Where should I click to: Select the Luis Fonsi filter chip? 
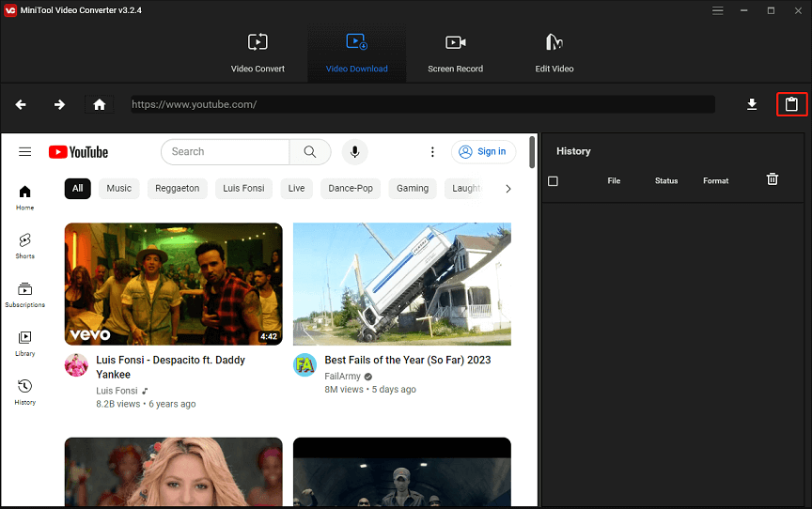point(243,188)
